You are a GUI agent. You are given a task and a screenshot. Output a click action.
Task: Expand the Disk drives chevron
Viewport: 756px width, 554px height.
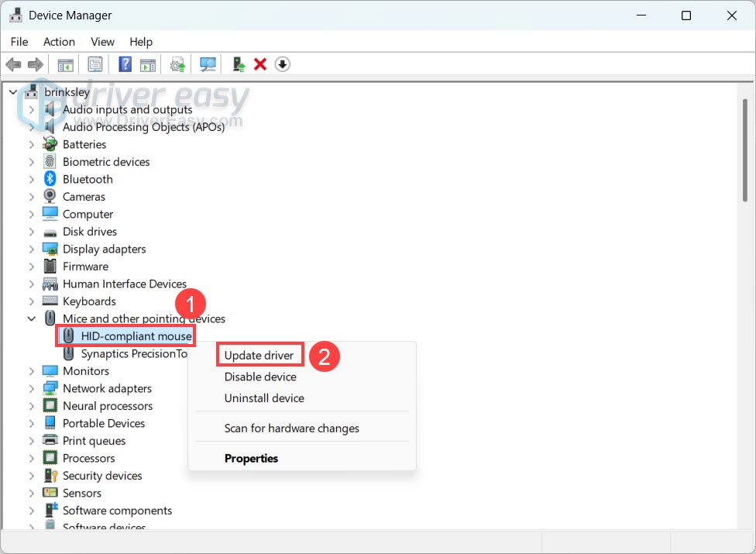point(31,232)
